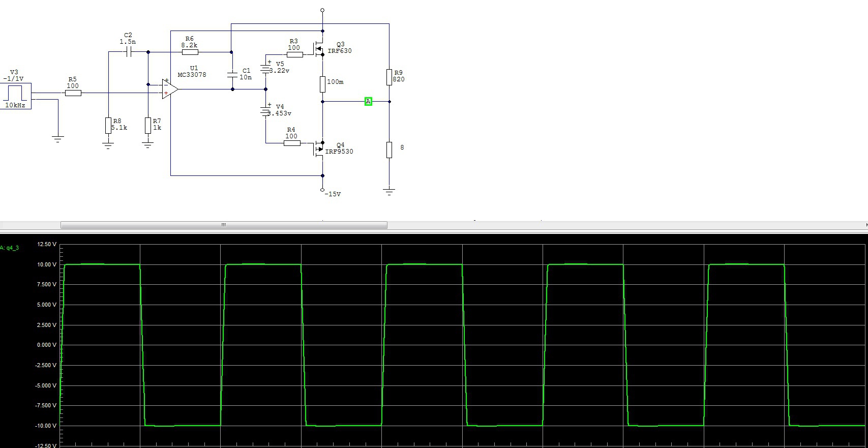
Task: Click the "IRF630" transistor label
Action: 340,51
